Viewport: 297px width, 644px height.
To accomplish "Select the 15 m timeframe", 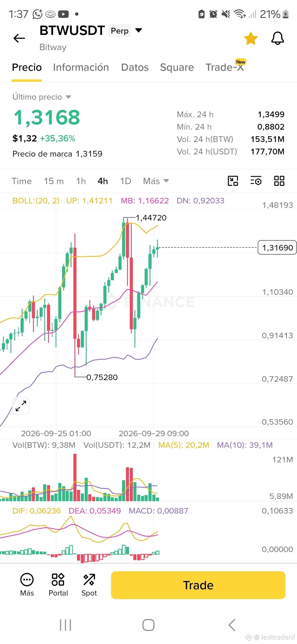I will coord(54,181).
